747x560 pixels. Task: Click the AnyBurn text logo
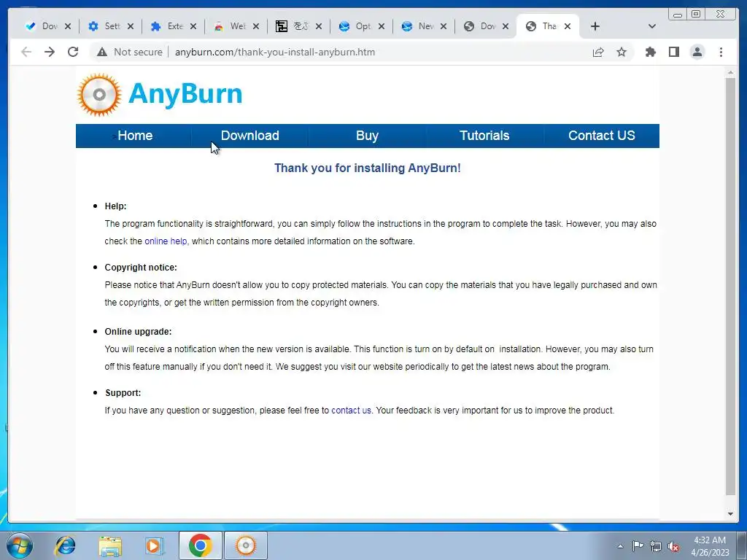coord(185,93)
